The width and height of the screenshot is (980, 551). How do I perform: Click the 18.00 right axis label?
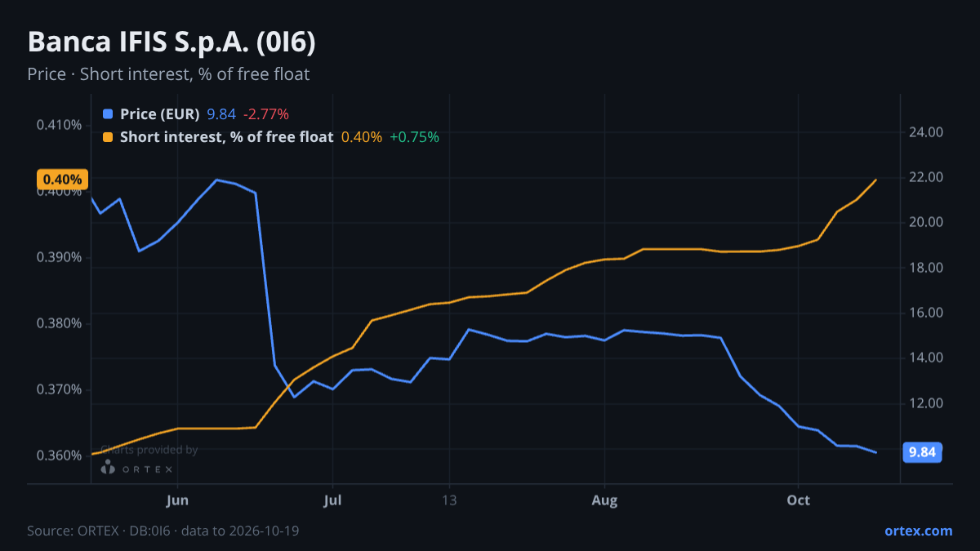click(926, 268)
